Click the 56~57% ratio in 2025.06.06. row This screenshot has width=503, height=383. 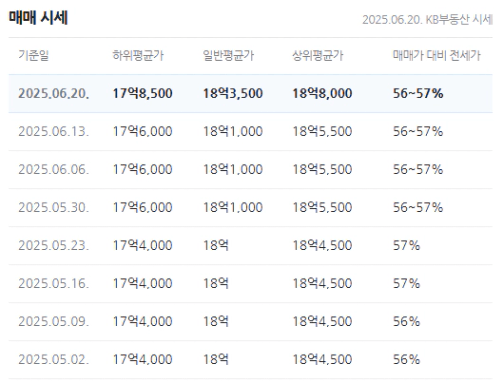coord(418,169)
